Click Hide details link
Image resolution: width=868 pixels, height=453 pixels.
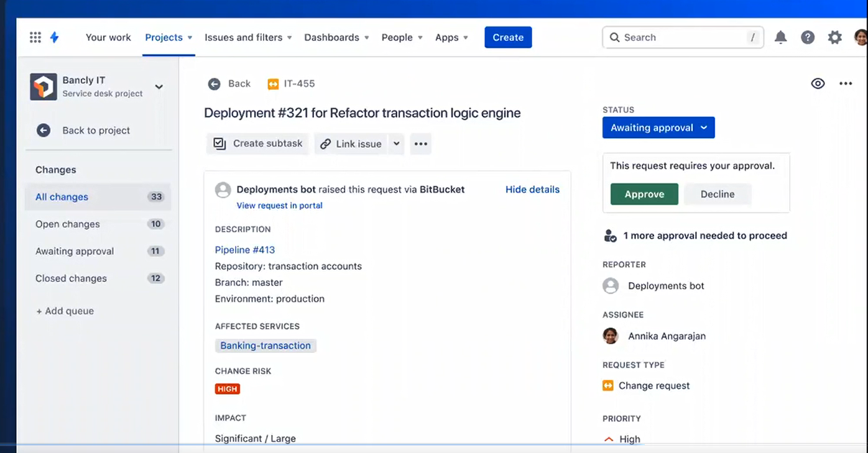coord(532,190)
